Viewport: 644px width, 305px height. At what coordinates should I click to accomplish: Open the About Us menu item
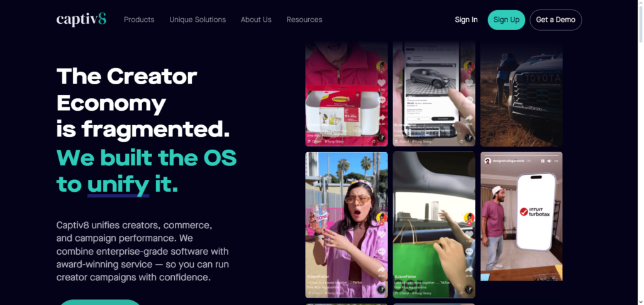pyautogui.click(x=256, y=19)
